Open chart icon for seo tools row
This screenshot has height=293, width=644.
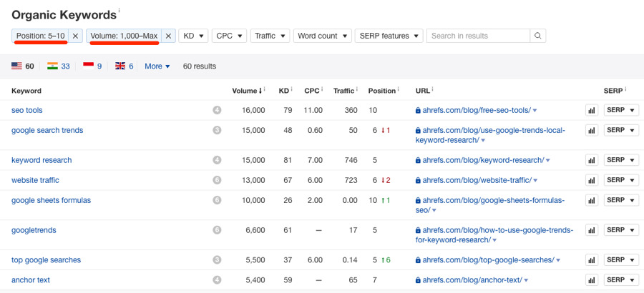592,110
